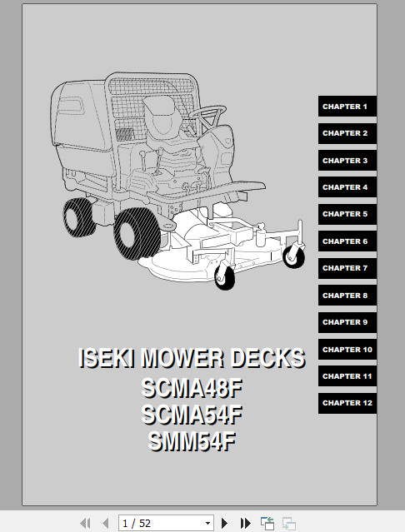Go to the previous page
Screen dimensions: 405x532
tap(106, 523)
